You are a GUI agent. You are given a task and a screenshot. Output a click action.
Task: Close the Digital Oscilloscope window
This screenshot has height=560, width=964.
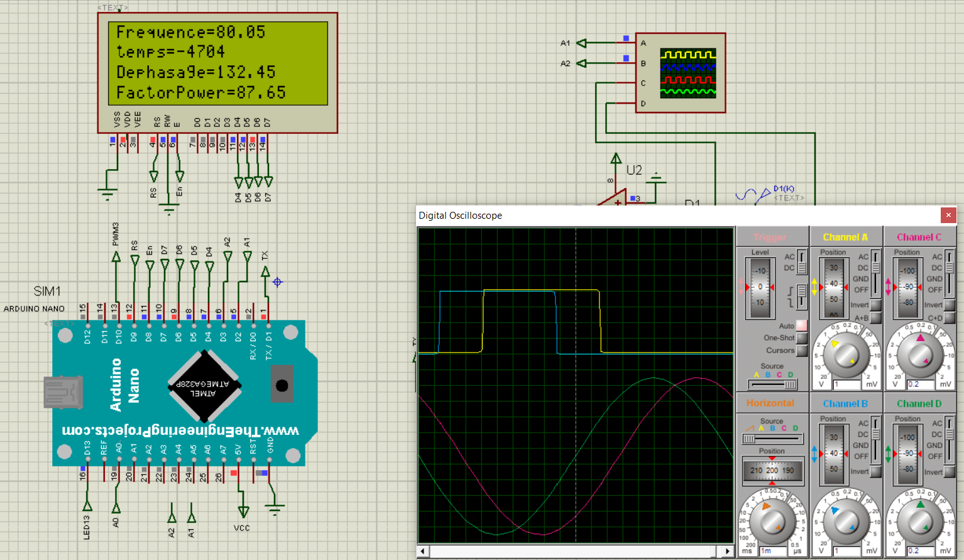(x=948, y=215)
